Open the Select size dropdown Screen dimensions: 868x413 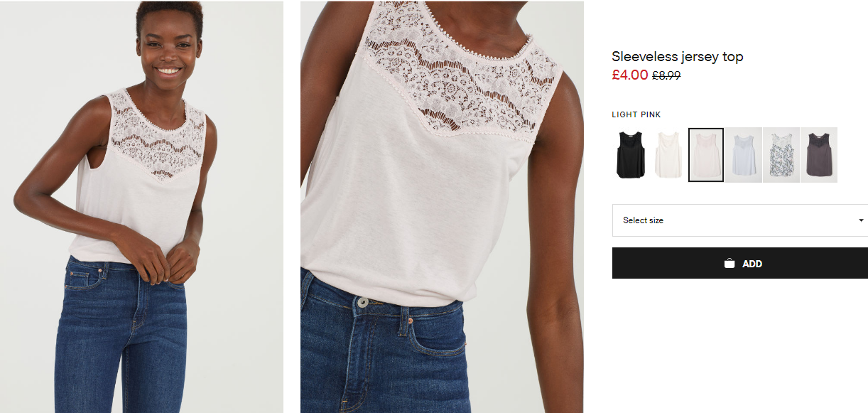(x=739, y=220)
